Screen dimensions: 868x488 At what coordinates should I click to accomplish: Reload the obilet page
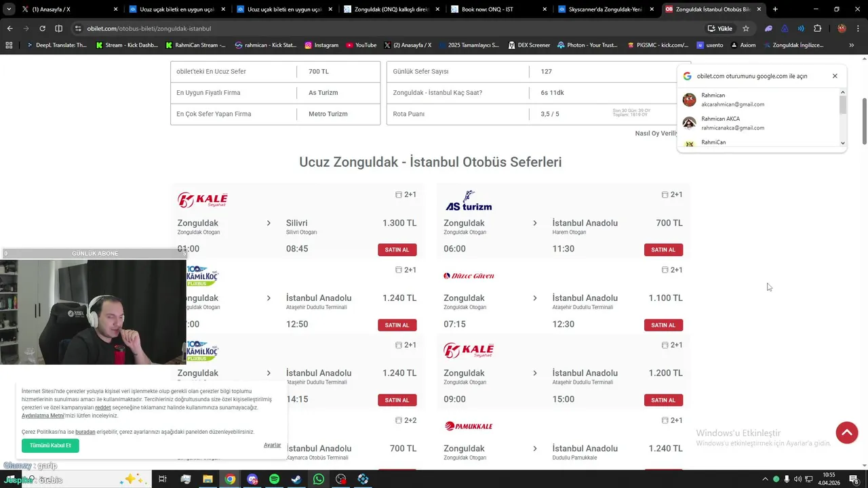coord(42,28)
